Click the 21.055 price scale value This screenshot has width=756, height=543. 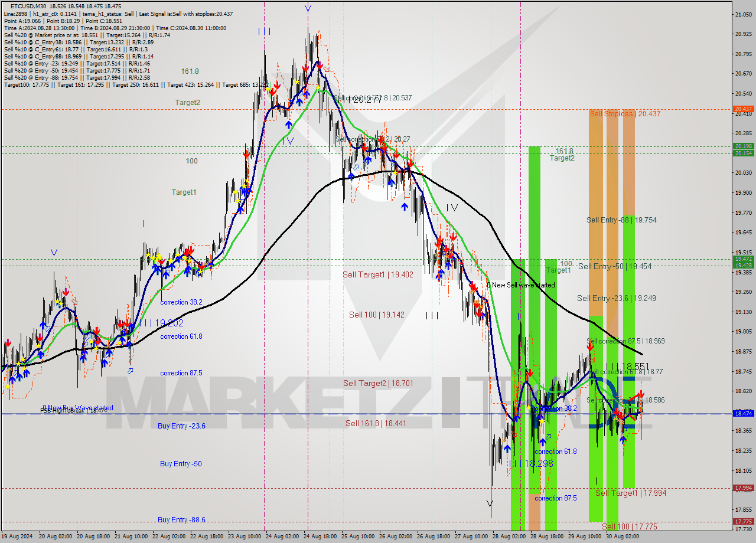(743, 14)
